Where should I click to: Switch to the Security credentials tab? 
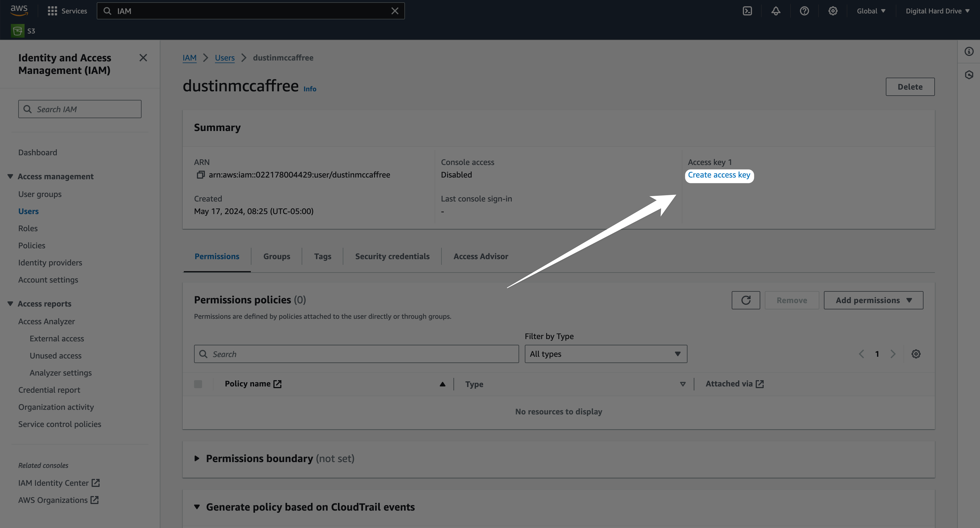click(392, 256)
